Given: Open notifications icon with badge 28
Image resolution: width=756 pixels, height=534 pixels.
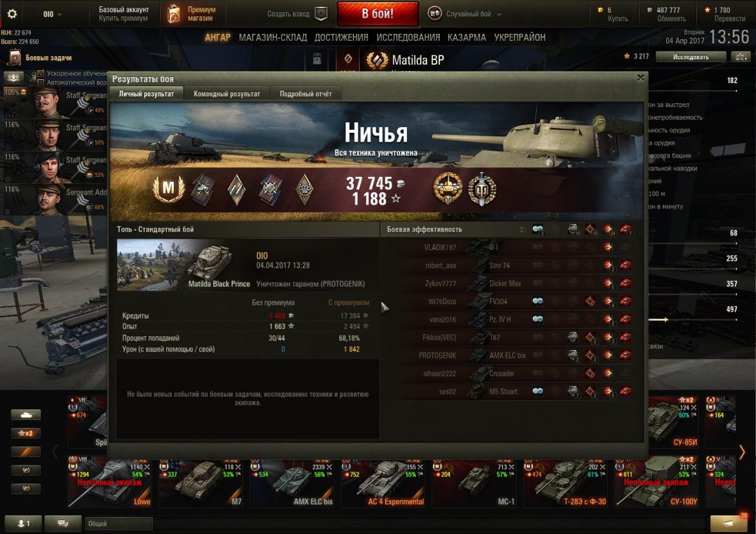Looking at the screenshot, I should tap(729, 523).
